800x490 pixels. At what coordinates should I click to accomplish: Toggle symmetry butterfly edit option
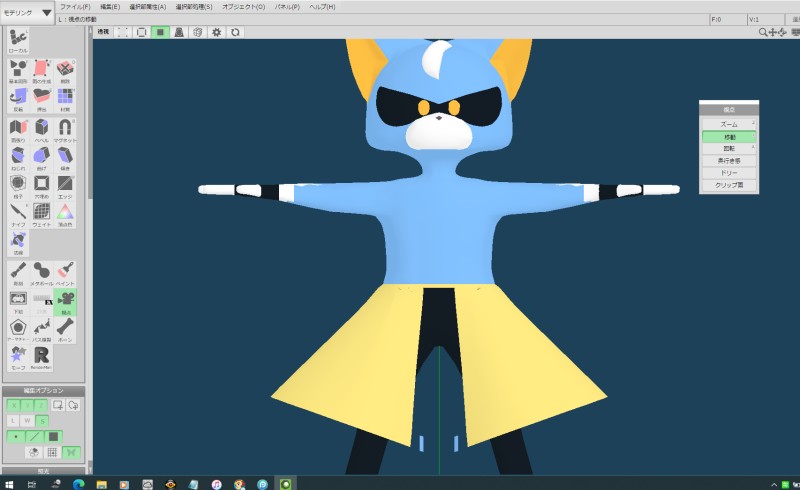71,452
